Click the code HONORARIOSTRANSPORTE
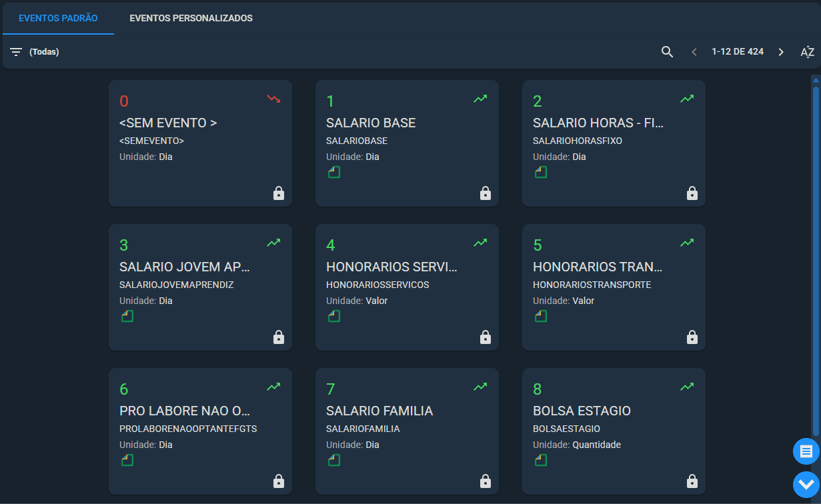The width and height of the screenshot is (821, 504). click(592, 285)
